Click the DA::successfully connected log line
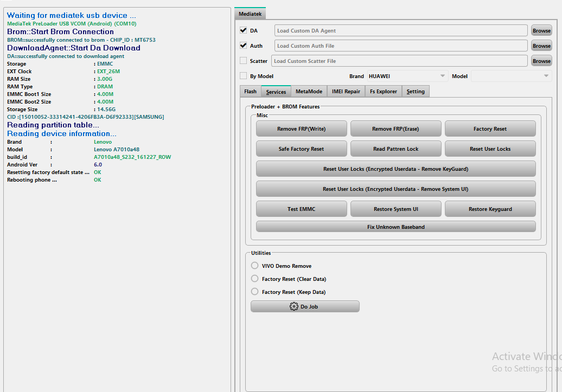 point(66,56)
